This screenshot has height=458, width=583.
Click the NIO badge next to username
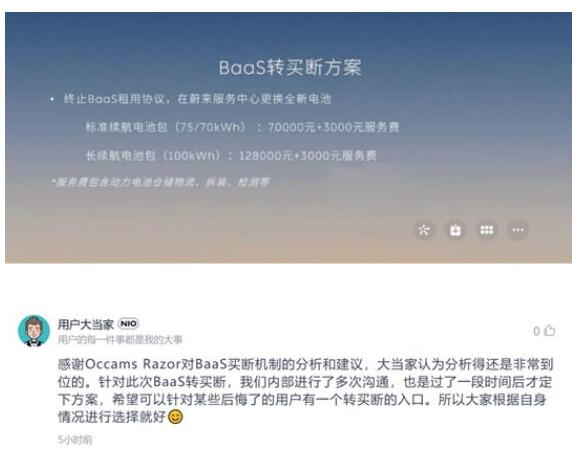click(129, 324)
